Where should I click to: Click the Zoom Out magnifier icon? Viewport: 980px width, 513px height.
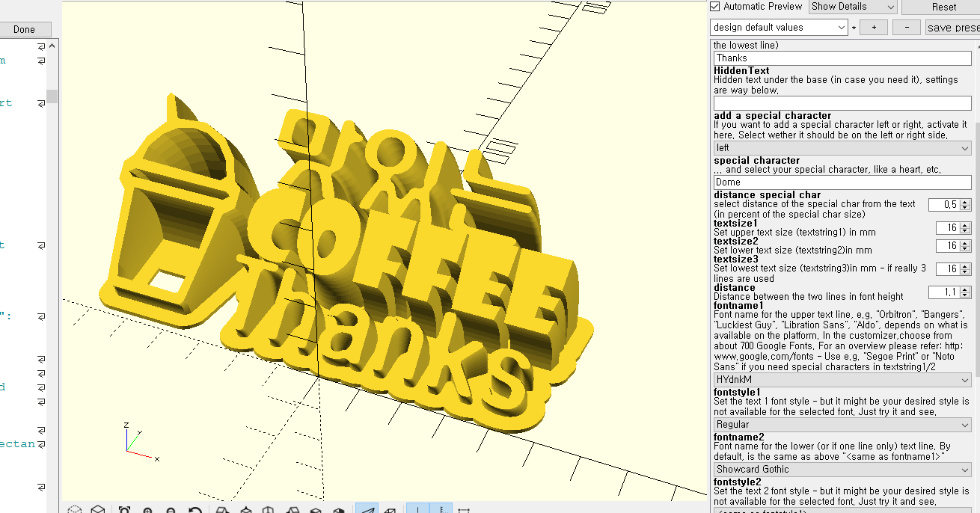click(171, 509)
